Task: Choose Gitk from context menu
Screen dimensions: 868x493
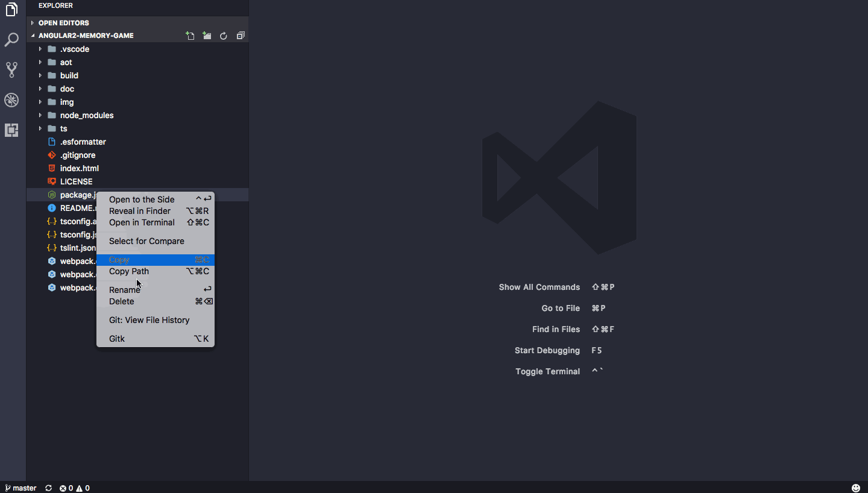Action: [x=156, y=339]
